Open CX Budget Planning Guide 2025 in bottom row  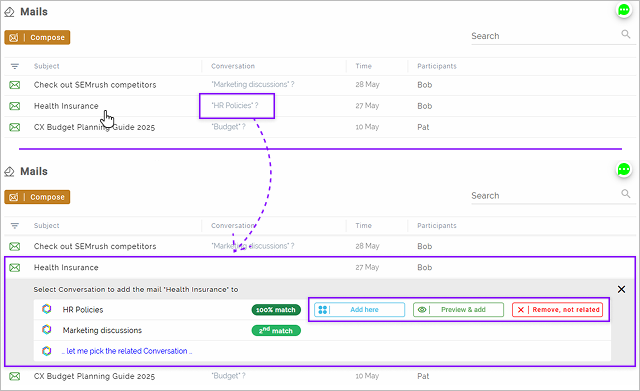click(94, 376)
